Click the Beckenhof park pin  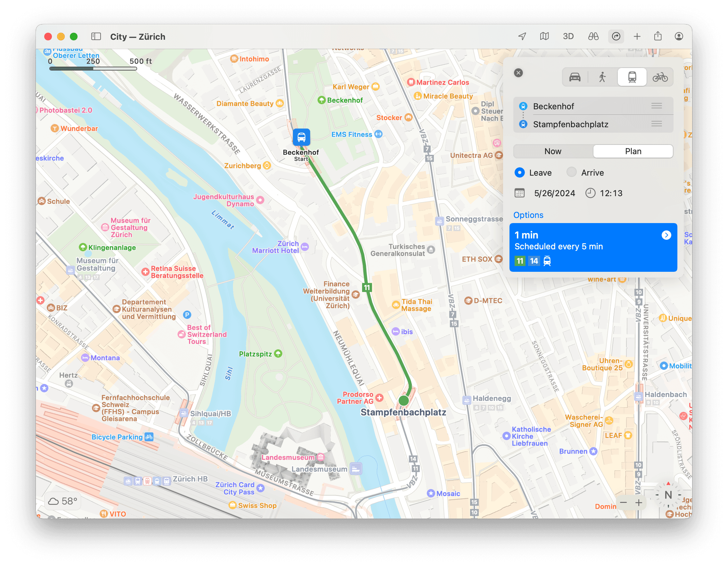321,100
